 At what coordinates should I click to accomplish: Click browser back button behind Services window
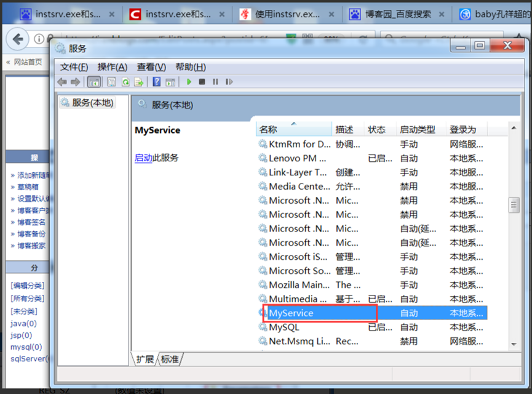point(18,39)
